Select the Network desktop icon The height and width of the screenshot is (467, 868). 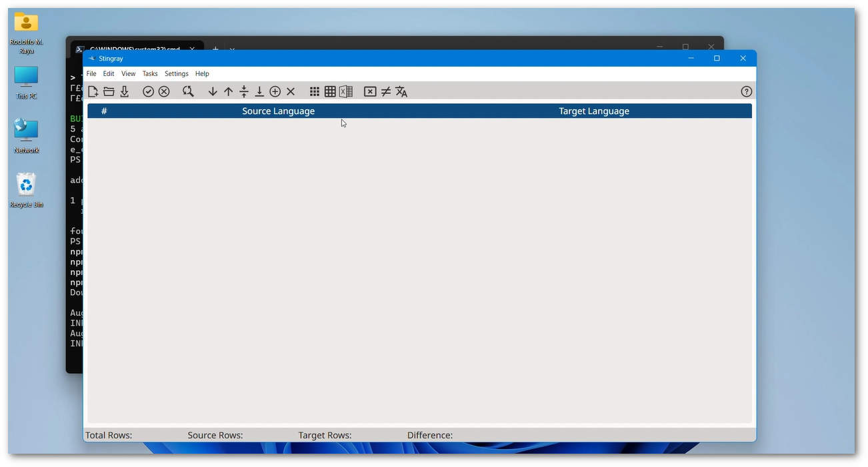click(26, 136)
